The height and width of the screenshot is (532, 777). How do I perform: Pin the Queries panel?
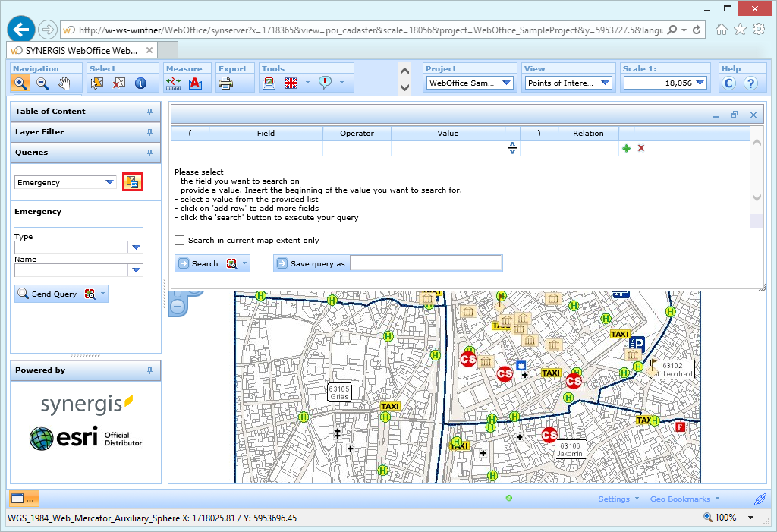tap(151, 152)
